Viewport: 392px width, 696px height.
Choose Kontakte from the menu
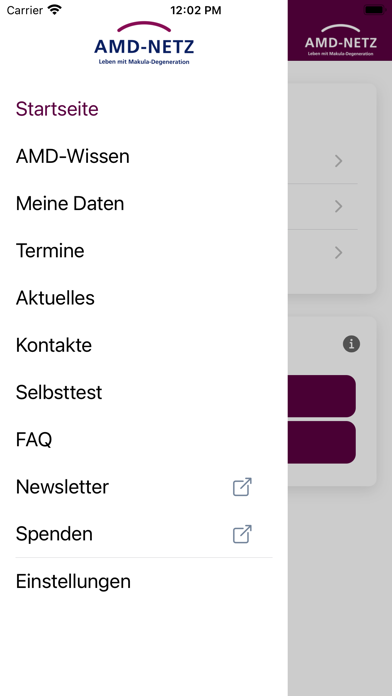tap(54, 345)
